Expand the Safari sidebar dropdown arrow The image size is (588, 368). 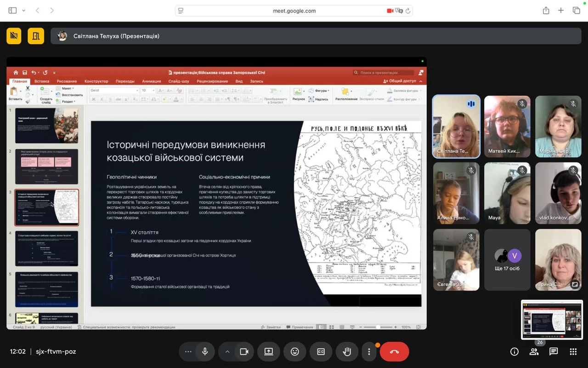(24, 11)
